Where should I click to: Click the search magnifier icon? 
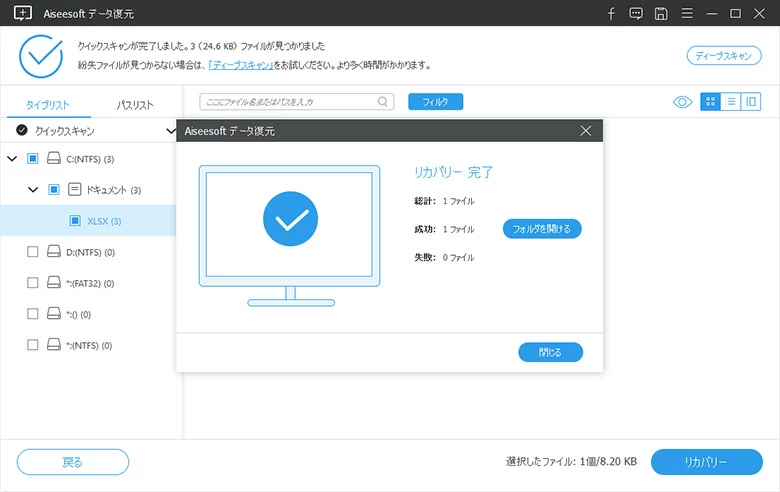tap(383, 101)
